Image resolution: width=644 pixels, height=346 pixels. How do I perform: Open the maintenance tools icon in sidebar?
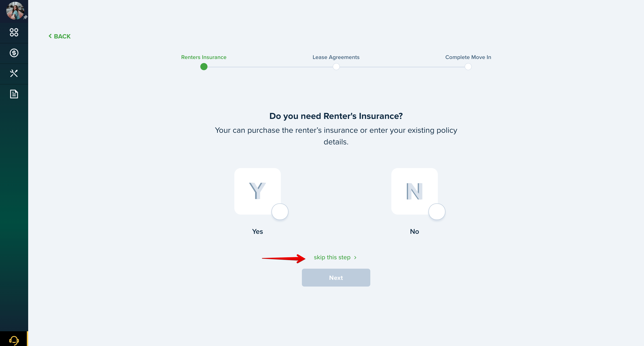click(x=14, y=74)
